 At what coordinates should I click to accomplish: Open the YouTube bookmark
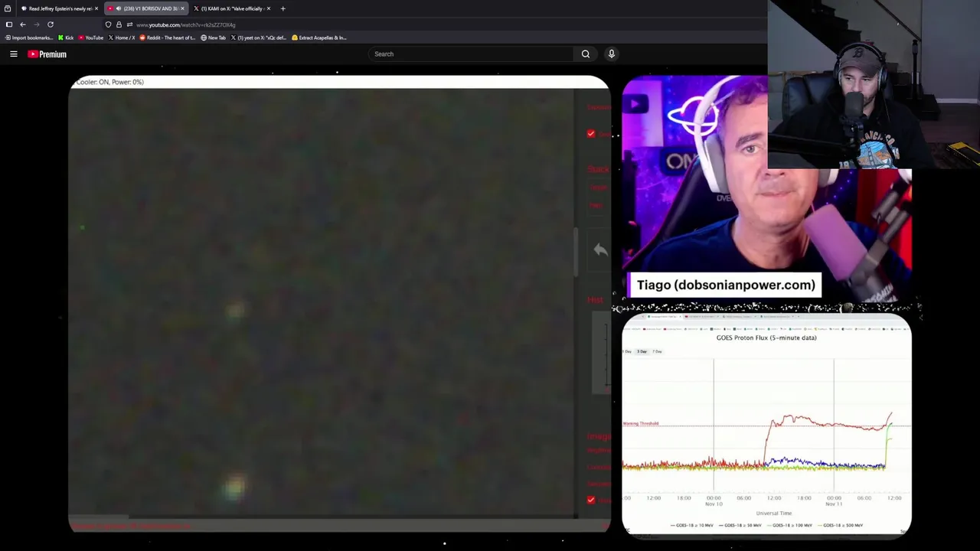pos(91,37)
